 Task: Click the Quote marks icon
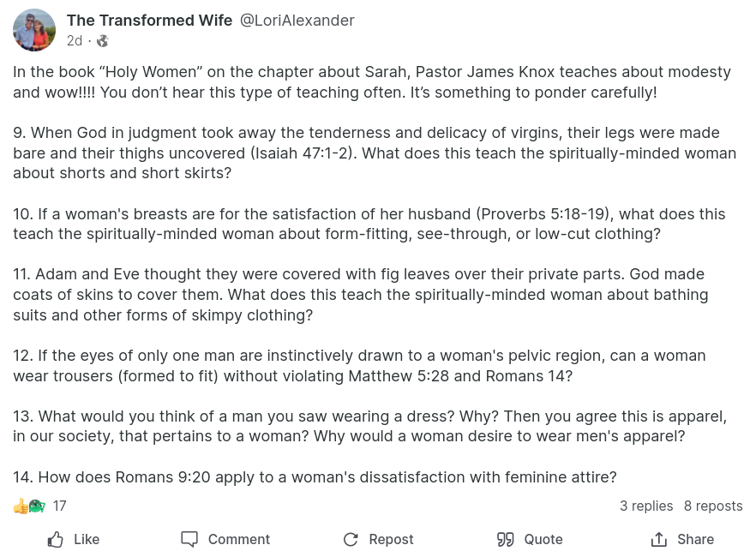click(x=506, y=539)
